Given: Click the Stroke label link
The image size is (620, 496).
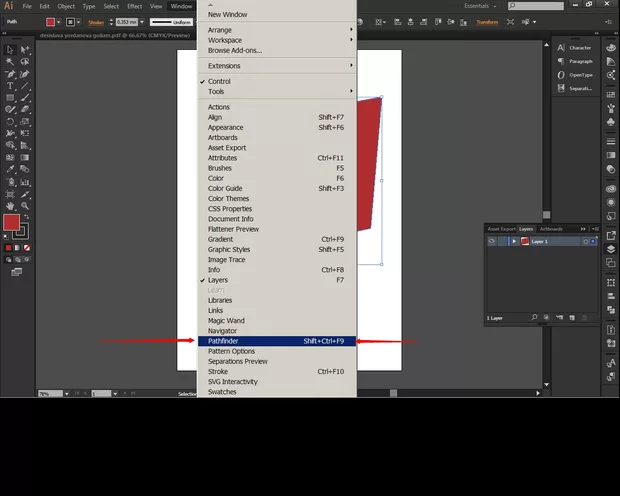Looking at the screenshot, I should pyautogui.click(x=96, y=23).
